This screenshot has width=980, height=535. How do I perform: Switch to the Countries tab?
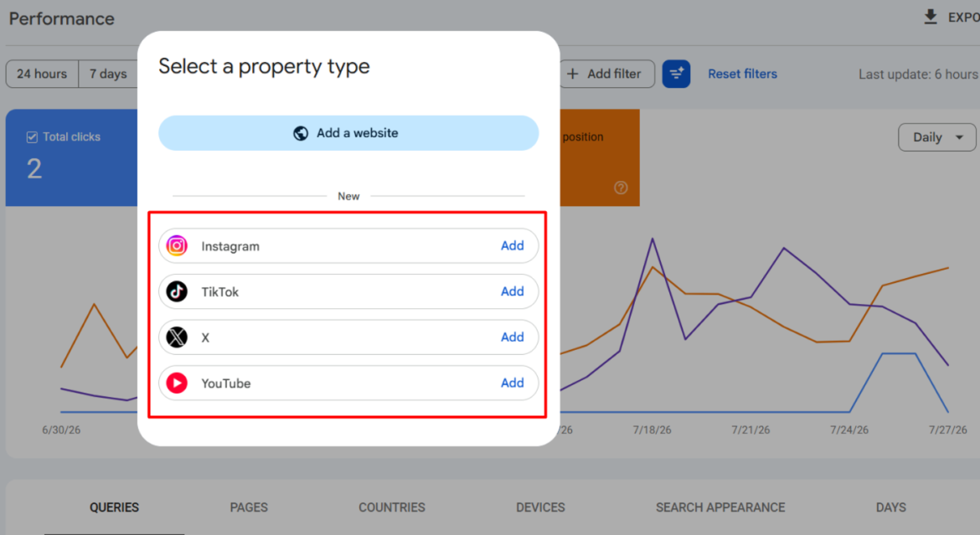tap(392, 507)
